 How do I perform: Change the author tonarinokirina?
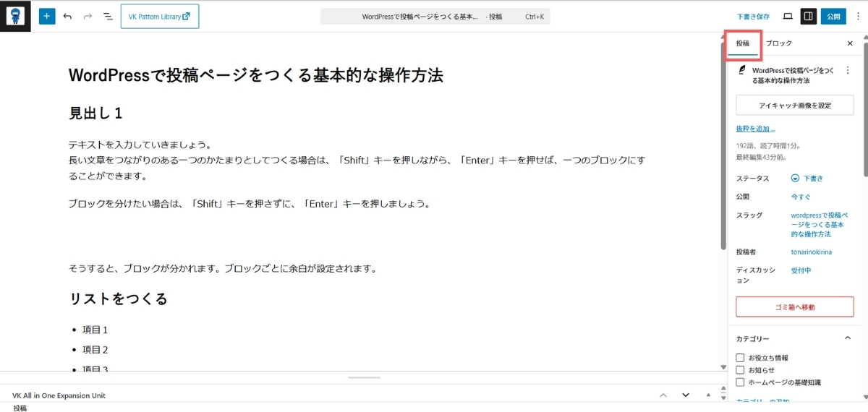click(x=812, y=252)
